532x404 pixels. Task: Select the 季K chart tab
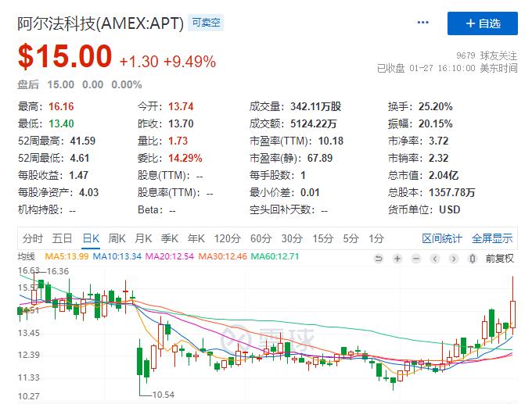(169, 238)
